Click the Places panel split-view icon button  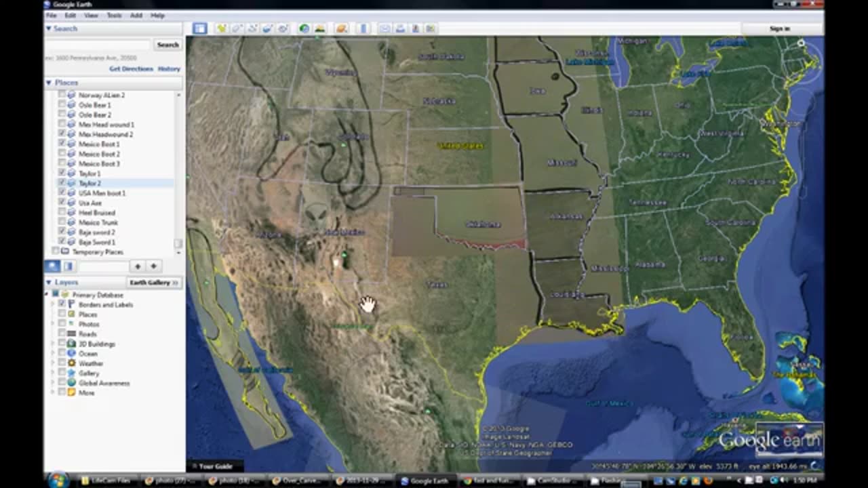tap(68, 266)
